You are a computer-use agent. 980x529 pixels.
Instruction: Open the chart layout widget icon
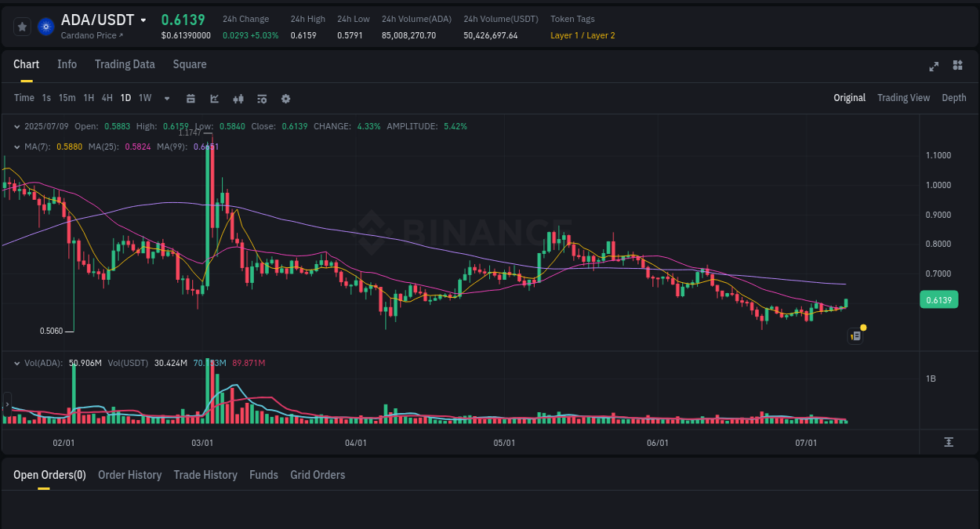click(957, 67)
